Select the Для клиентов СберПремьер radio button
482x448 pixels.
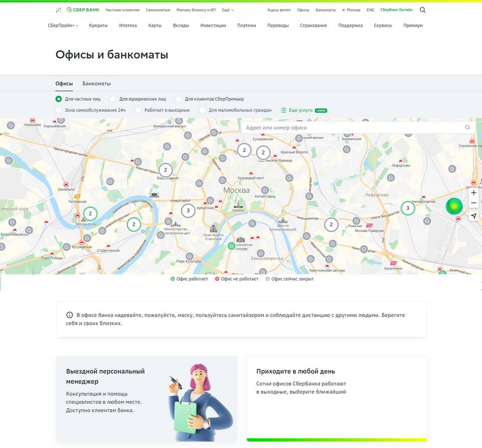click(x=179, y=99)
